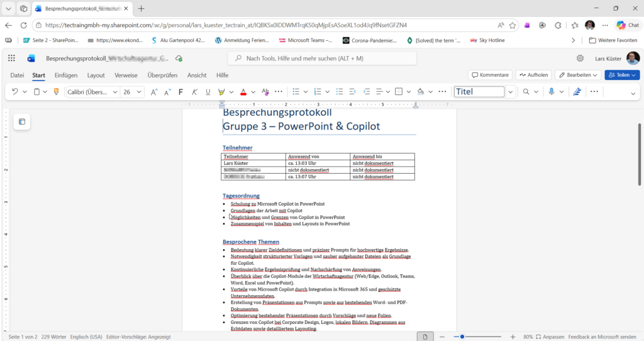Toggle underline formatting (U)
This screenshot has height=341, width=644.
point(208,92)
